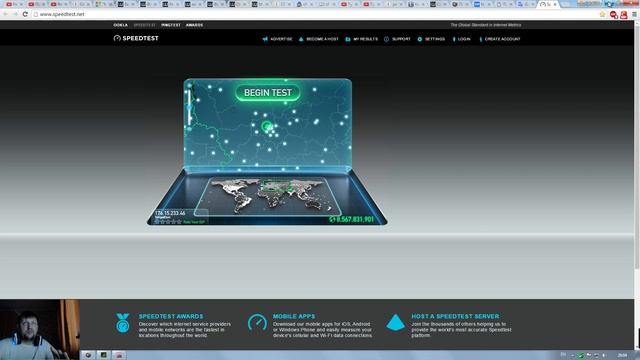Select SPEEDTEST in the top site bar
This screenshot has width=640, height=360.
coord(144,25)
